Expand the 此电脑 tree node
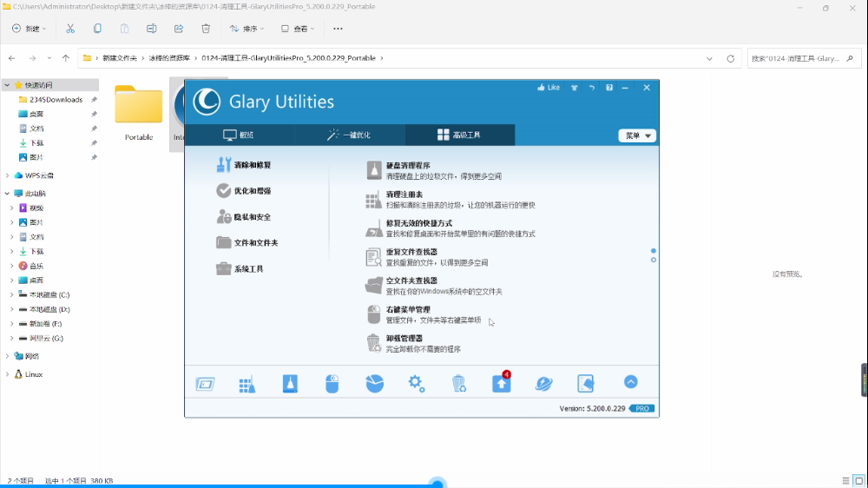Viewport: 868px width, 488px height. tap(8, 194)
